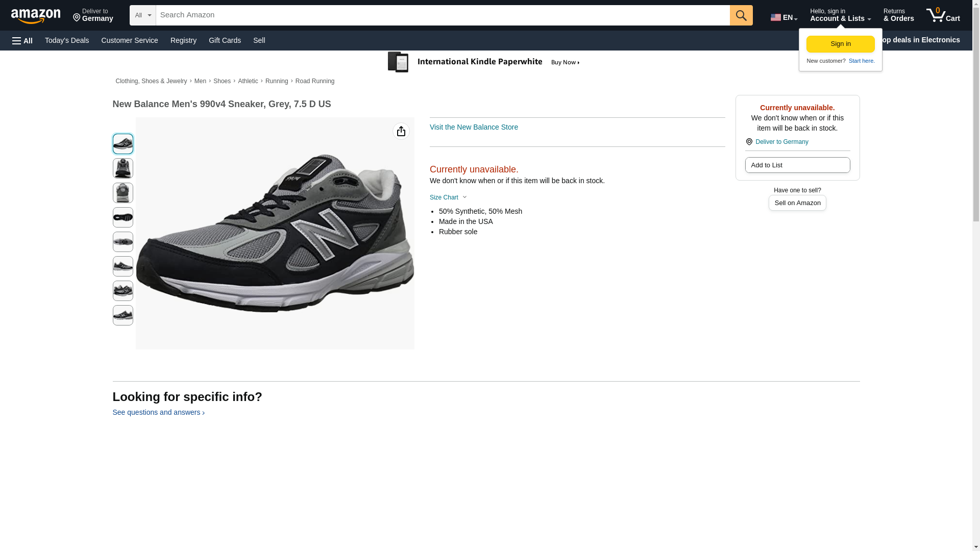Screen dimensions: 980x551
Task: Click inside the Search Amazon field
Action: tap(442, 15)
